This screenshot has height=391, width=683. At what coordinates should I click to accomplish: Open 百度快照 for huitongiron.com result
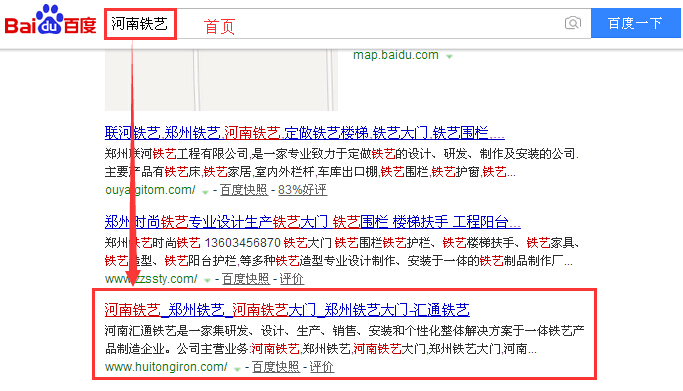click(x=276, y=367)
